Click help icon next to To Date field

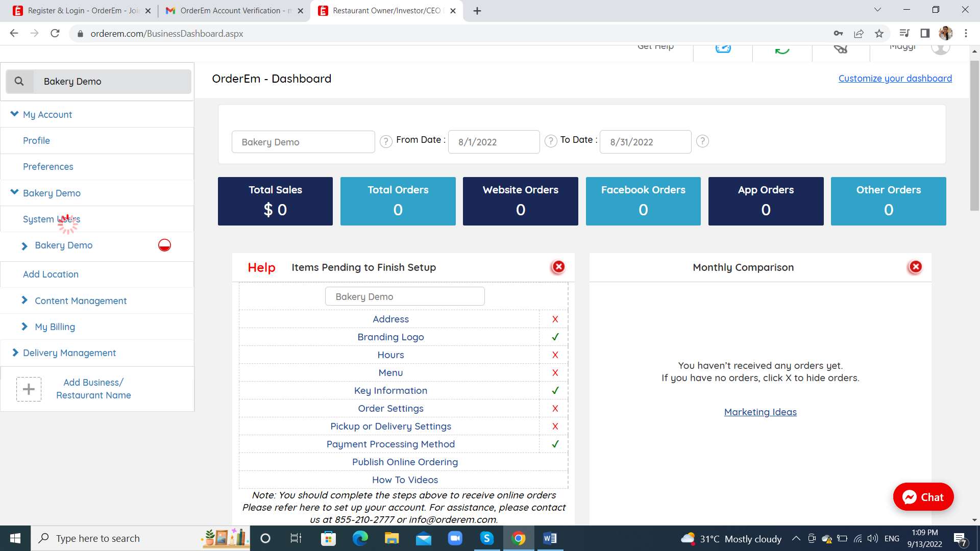click(x=702, y=141)
